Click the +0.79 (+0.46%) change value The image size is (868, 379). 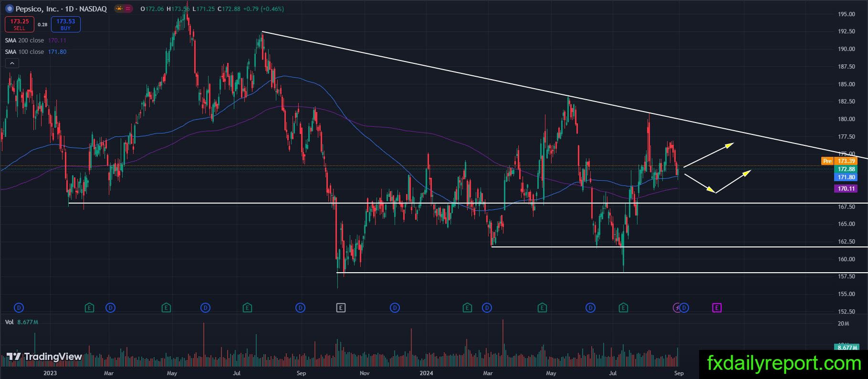[263, 9]
